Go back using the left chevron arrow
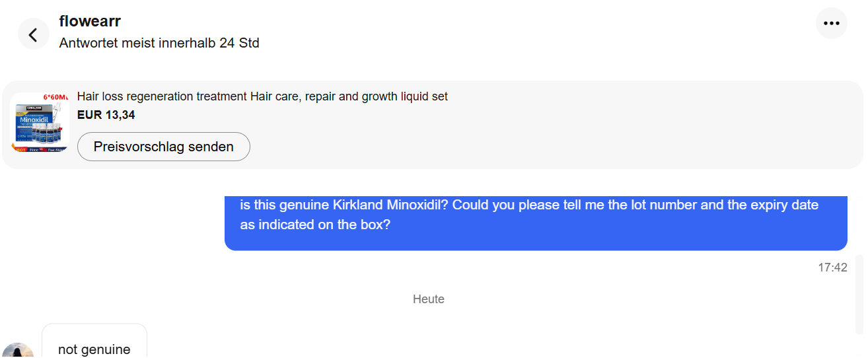868x358 pixels. (34, 34)
